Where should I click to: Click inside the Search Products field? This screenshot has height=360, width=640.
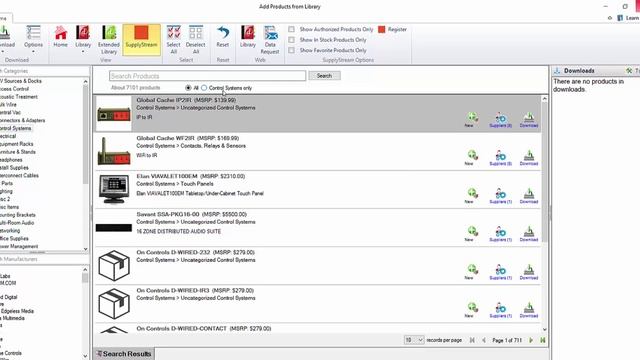tap(207, 76)
